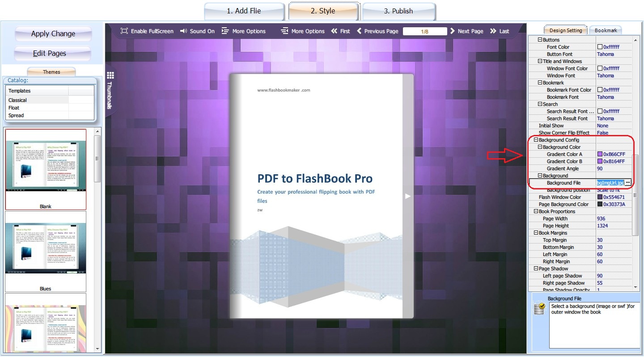644x357 pixels.
Task: Click the Edit Pages button
Action: pos(53,54)
